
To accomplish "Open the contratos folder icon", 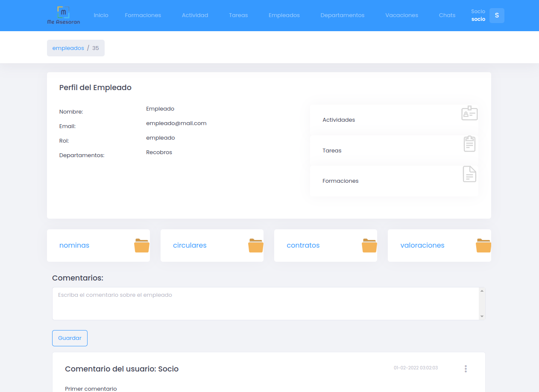I will 369,245.
